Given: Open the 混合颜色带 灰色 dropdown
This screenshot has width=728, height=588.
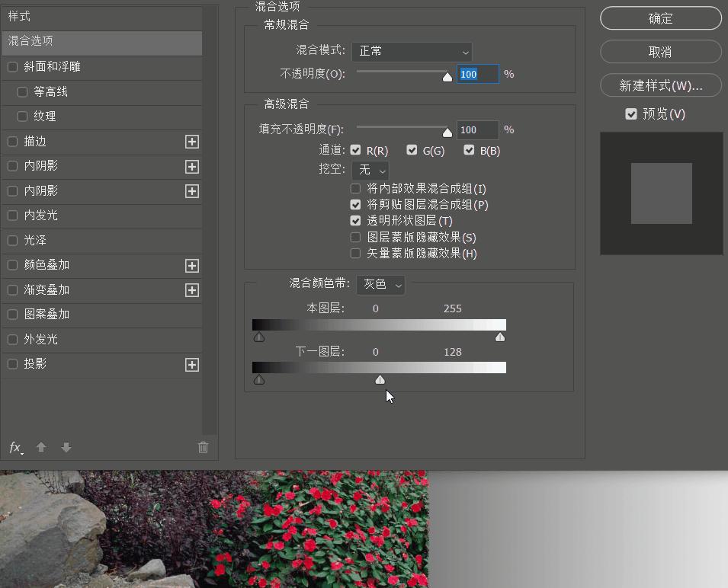Looking at the screenshot, I should (380, 285).
